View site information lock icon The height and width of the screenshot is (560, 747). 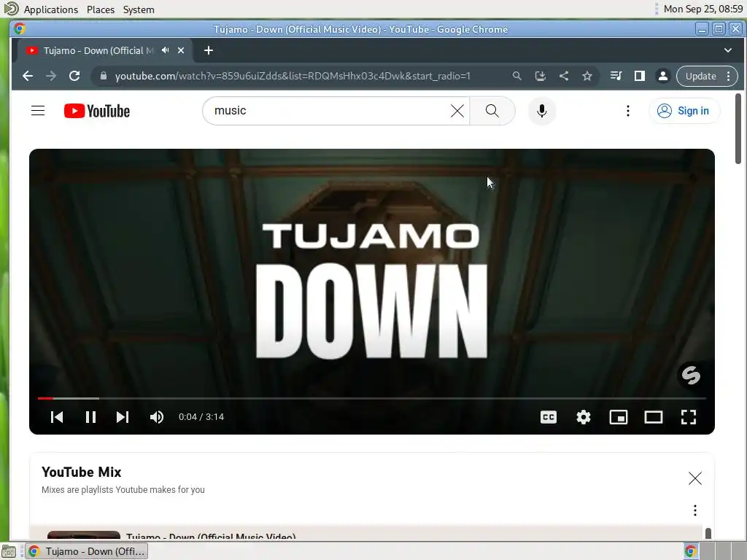tap(103, 76)
